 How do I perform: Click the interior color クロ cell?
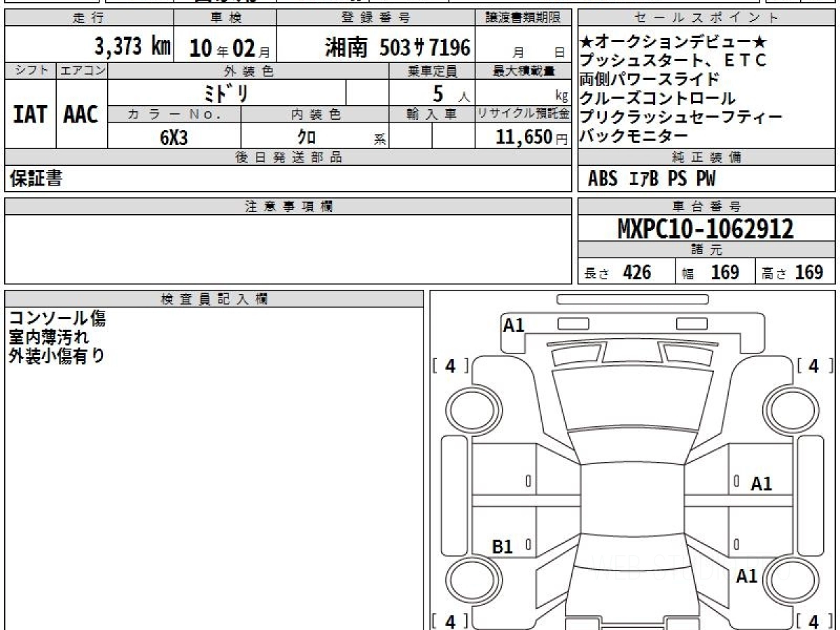(307, 137)
